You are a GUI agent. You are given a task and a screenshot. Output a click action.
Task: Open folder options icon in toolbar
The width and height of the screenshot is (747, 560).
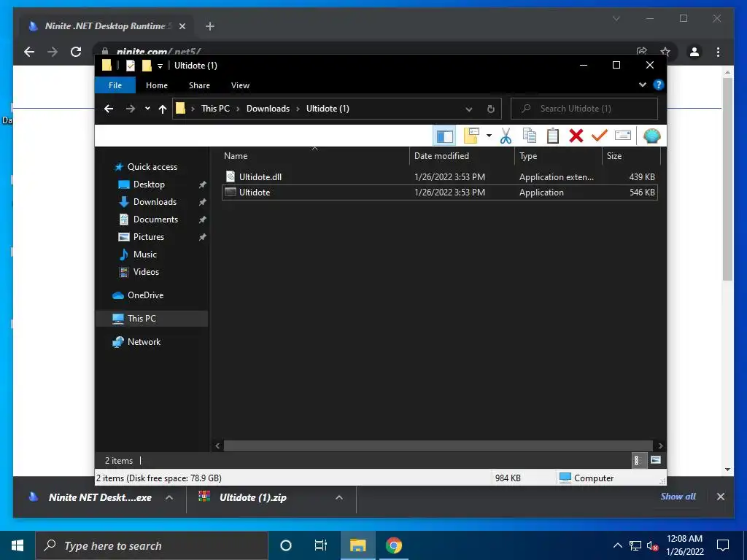coord(471,136)
